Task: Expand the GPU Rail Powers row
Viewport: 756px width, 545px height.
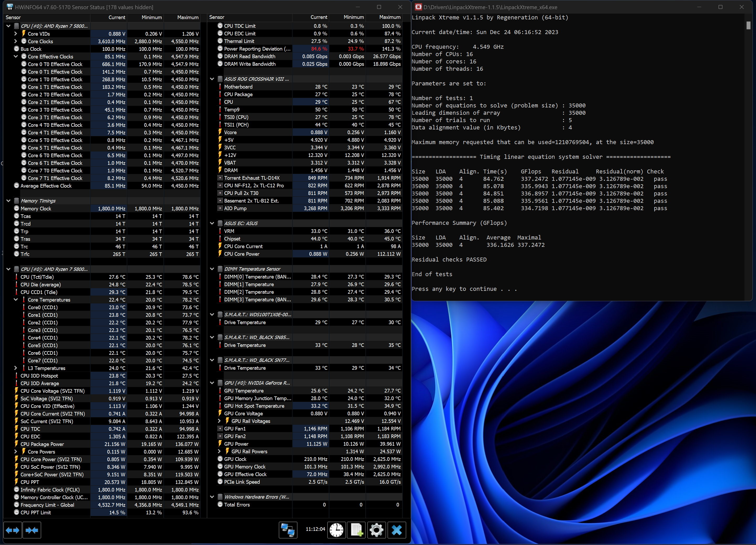Action: coord(219,451)
